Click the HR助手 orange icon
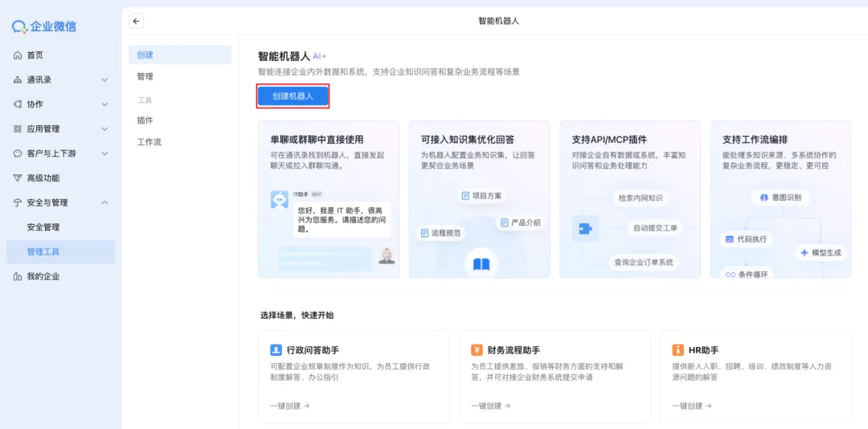868x429 pixels. 678,350
